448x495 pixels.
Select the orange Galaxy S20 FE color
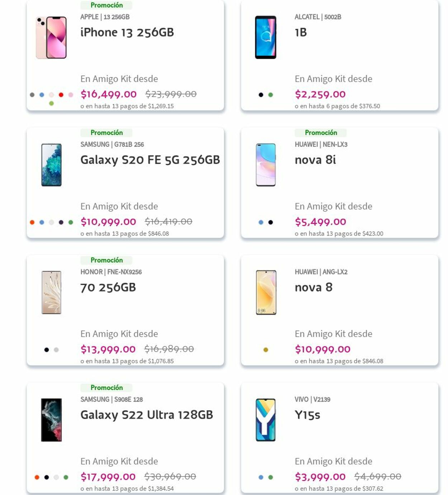pos(32,222)
